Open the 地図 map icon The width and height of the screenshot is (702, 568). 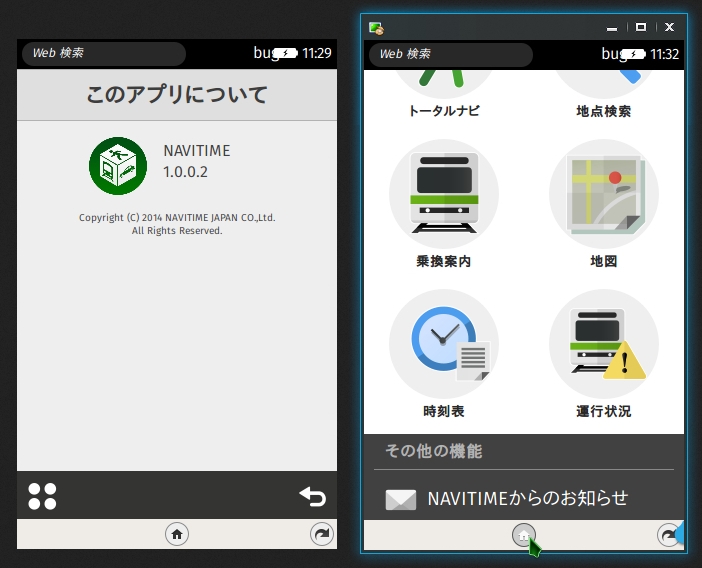[604, 194]
